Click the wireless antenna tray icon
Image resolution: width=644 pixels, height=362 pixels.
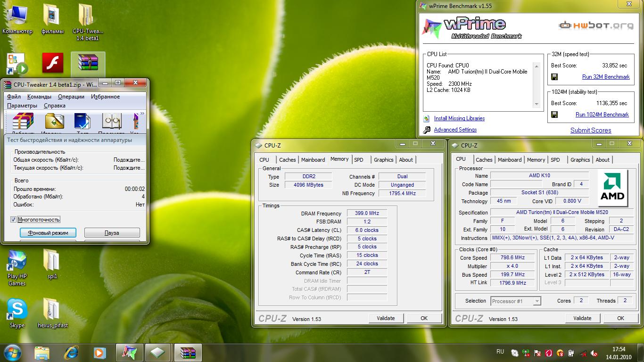(x=526, y=353)
